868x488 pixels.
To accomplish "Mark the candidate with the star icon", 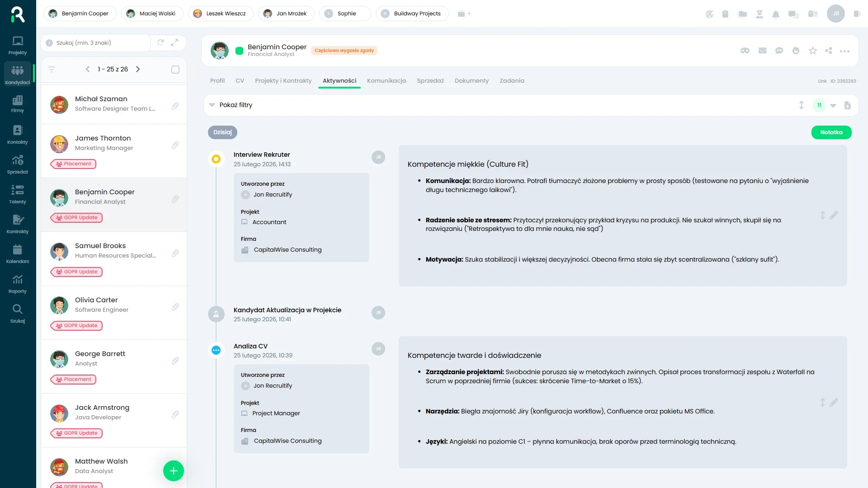I will click(812, 51).
